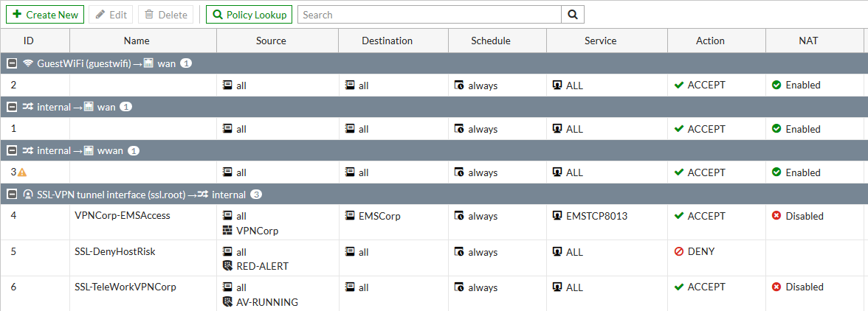Toggle NAT Disabled status for VPNCorp-EMSAccess policy

(776, 216)
